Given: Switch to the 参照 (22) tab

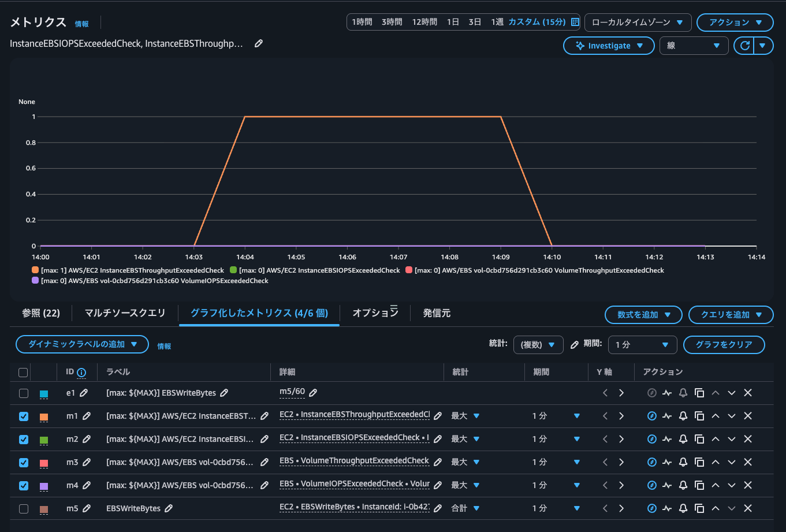Looking at the screenshot, I should click(41, 313).
